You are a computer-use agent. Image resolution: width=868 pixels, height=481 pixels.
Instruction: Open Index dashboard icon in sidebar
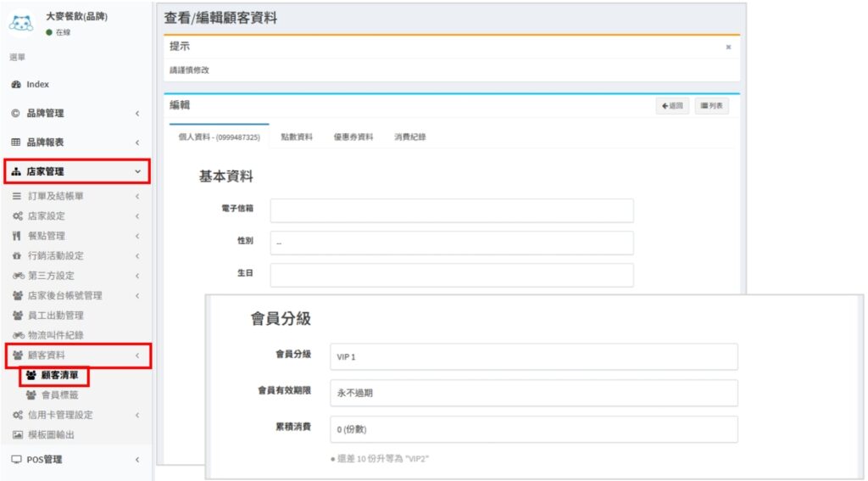click(15, 85)
